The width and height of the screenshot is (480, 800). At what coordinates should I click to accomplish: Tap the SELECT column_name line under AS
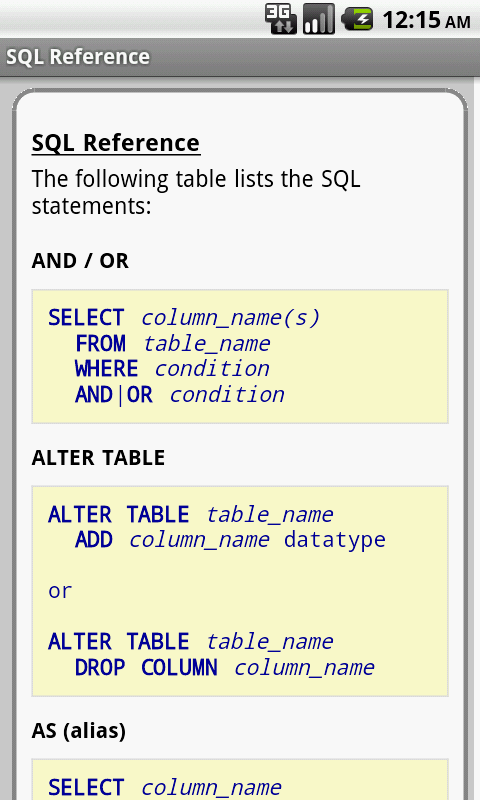point(165,787)
